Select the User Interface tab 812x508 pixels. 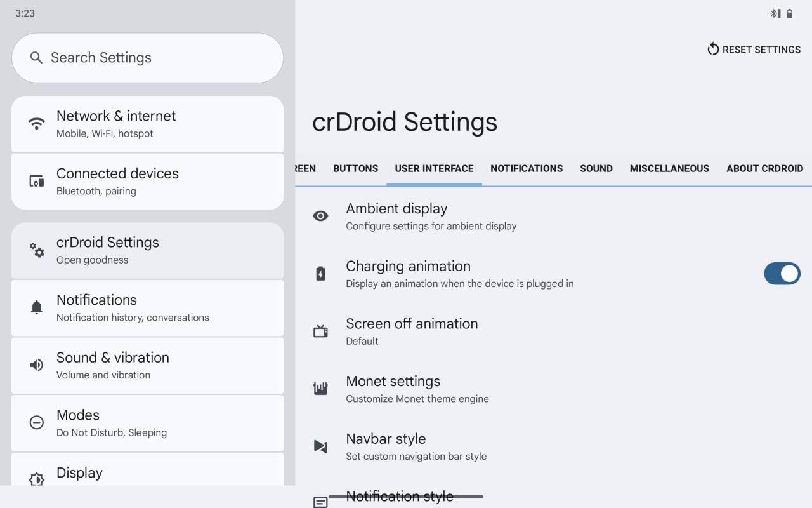click(x=434, y=169)
